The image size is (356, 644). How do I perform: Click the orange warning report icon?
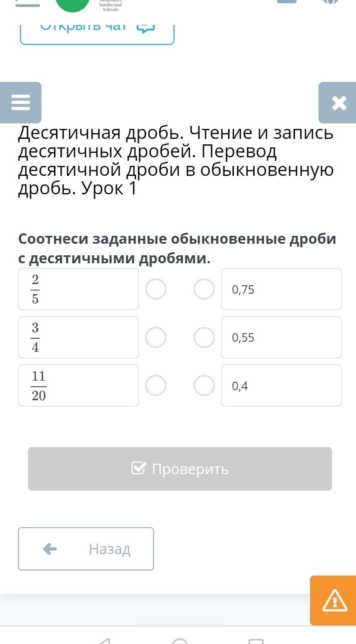coord(334,600)
